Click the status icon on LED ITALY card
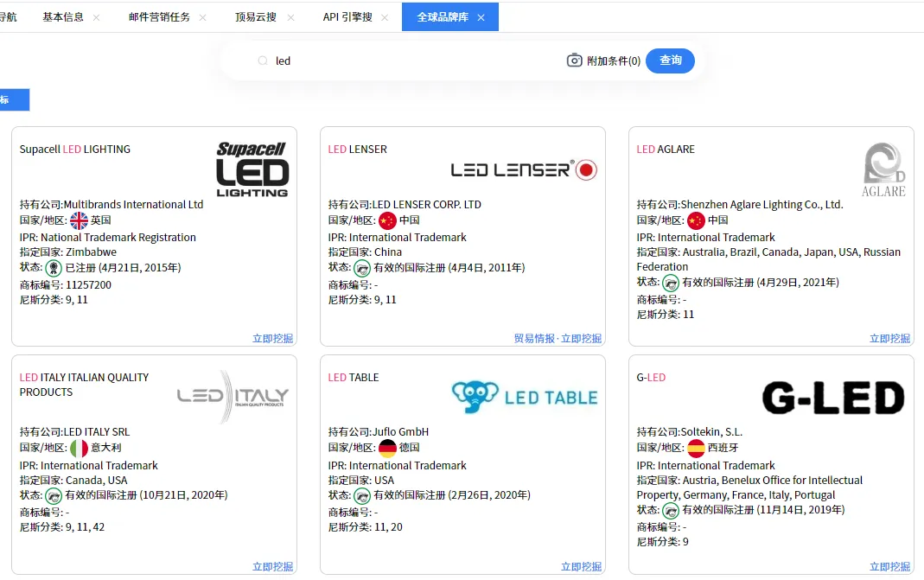 point(54,495)
